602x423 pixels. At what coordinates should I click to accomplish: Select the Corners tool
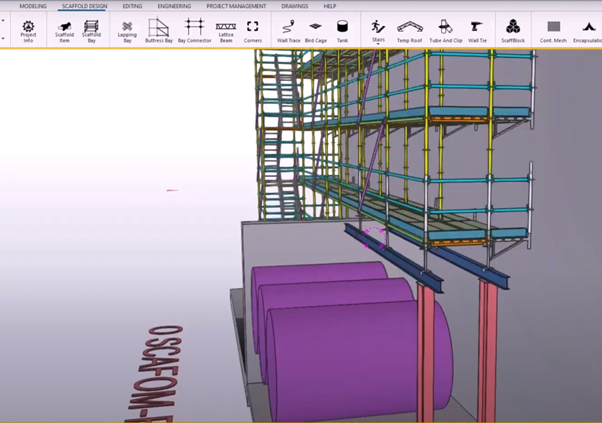253,31
